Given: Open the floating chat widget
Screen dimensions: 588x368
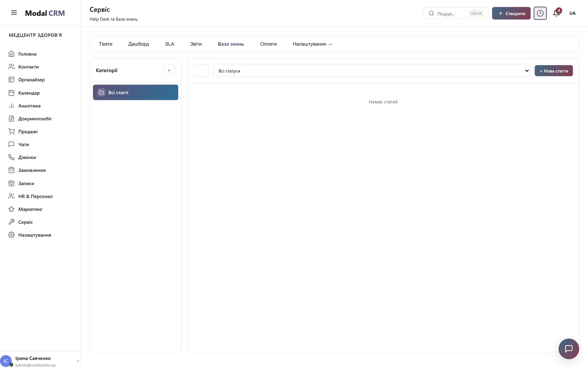Looking at the screenshot, I should click(569, 348).
